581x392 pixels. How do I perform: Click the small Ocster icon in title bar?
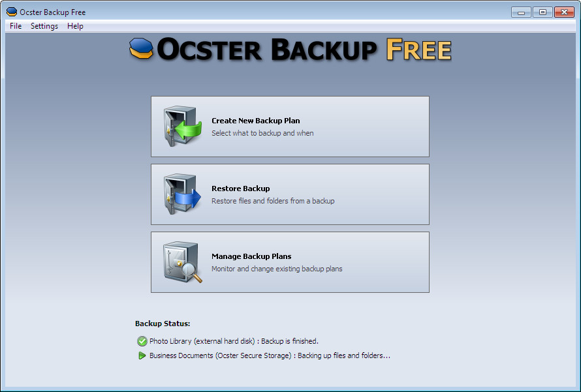pyautogui.click(x=12, y=12)
